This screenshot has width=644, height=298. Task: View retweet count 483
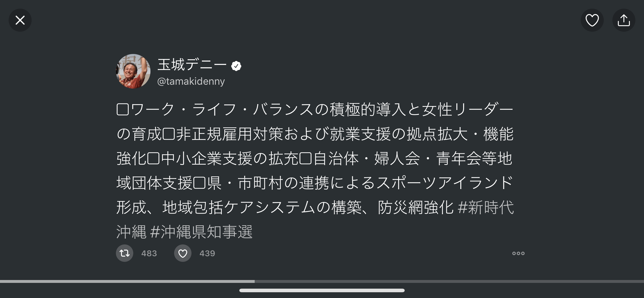tap(149, 253)
